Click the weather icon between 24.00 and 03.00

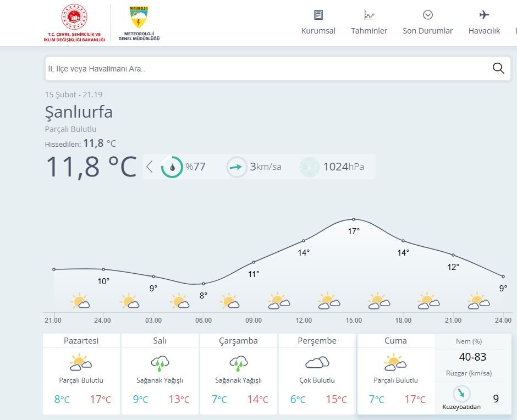pos(130,301)
